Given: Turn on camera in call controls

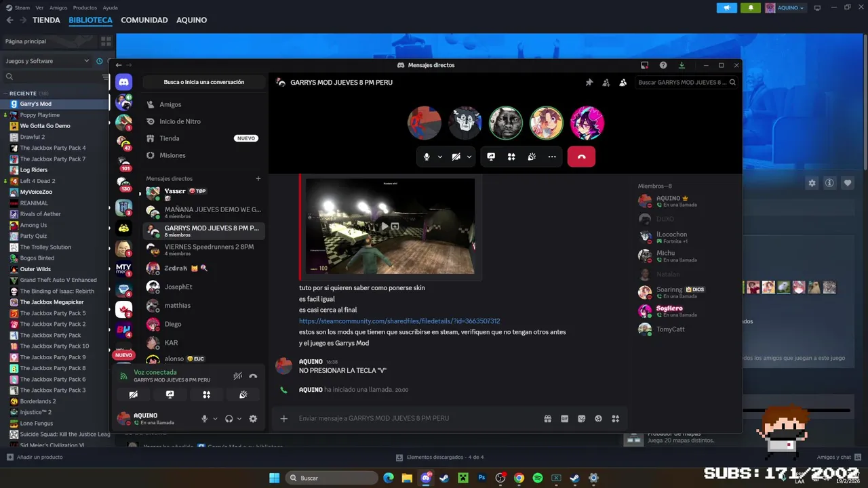Looking at the screenshot, I should 456,157.
